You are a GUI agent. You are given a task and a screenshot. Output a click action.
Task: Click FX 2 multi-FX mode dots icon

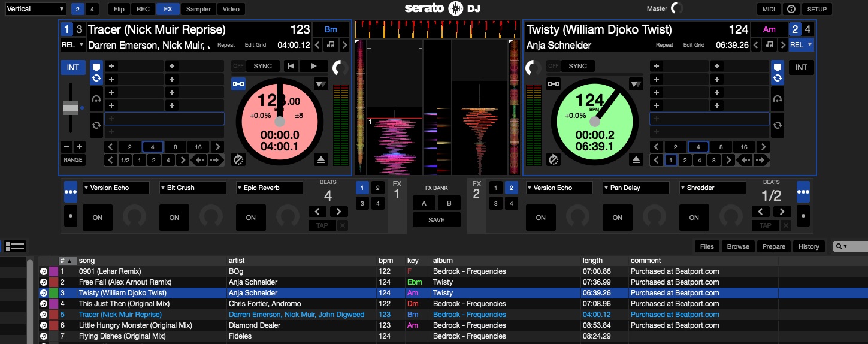click(x=803, y=192)
